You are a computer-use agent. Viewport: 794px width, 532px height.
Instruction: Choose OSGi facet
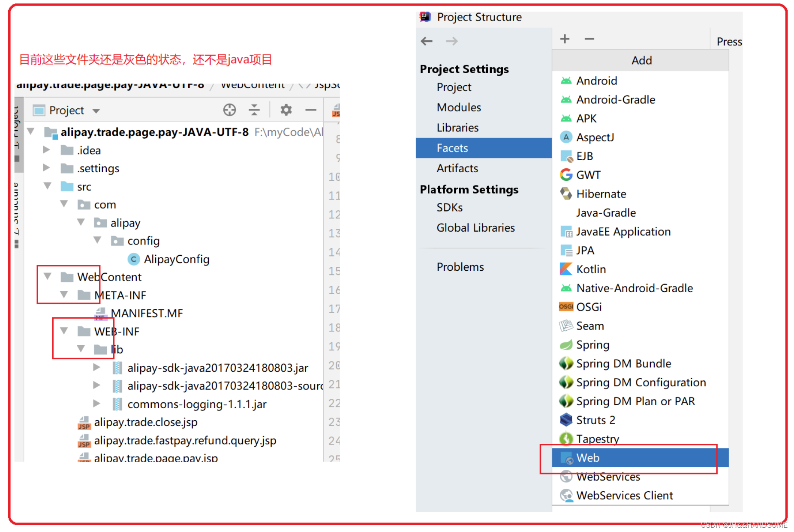[640, 307]
